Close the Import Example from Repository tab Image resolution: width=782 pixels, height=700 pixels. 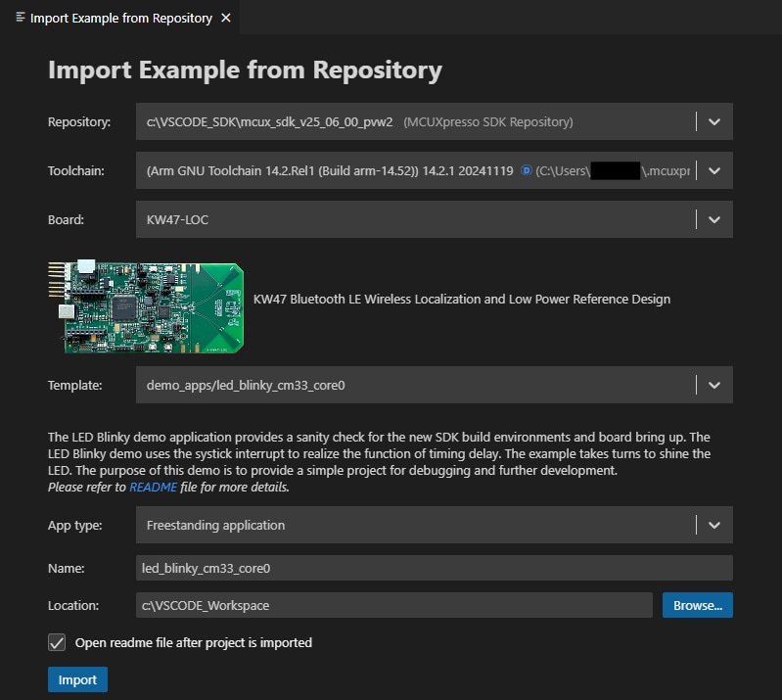226,18
